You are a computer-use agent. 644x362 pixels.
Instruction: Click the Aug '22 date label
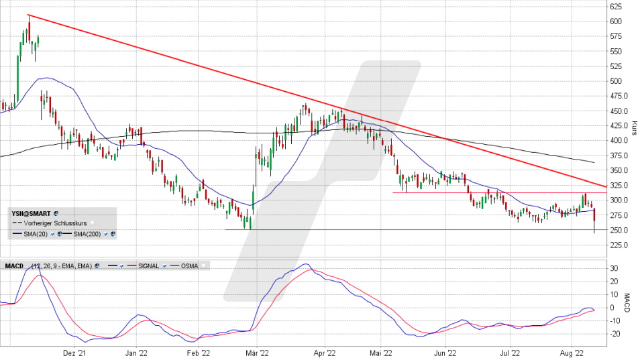570,352
